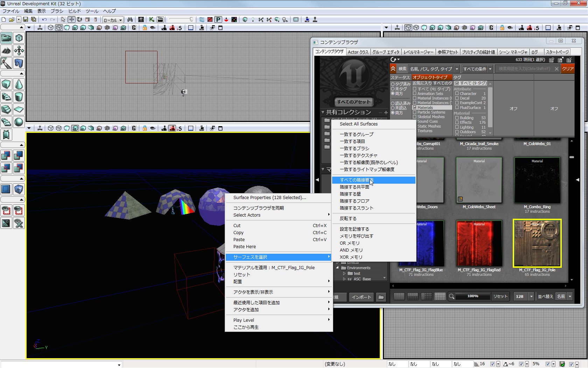This screenshot has height=368, width=588.
Task: Activate the Terrain editing mode icon
Action: (6, 51)
